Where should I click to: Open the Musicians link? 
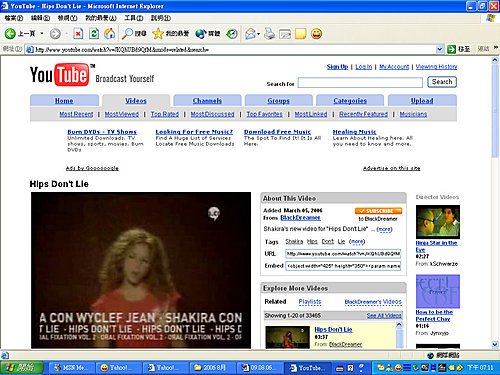pyautogui.click(x=413, y=114)
